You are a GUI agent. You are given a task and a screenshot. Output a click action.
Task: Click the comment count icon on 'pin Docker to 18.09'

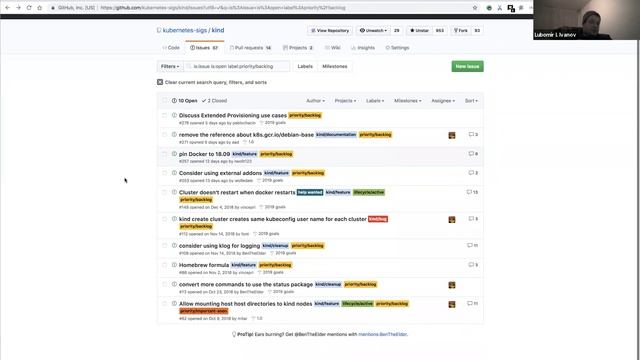(473, 154)
